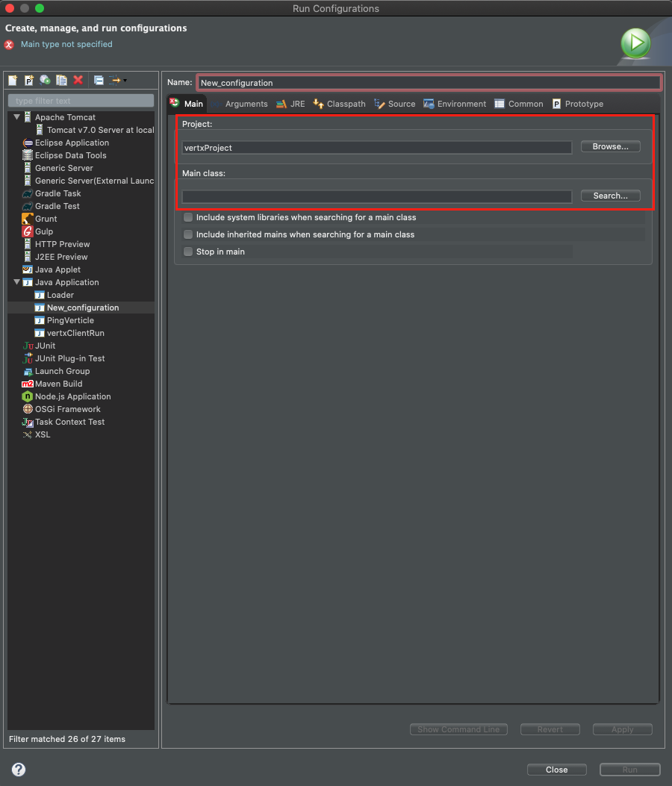672x786 pixels.
Task: Open the JRE tab
Action: pos(290,104)
